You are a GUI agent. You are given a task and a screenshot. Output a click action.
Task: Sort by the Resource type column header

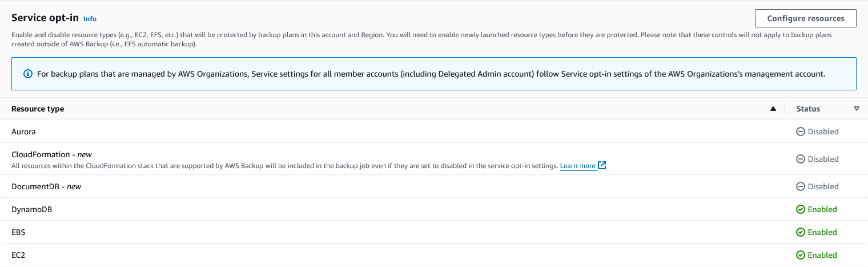pyautogui.click(x=38, y=109)
